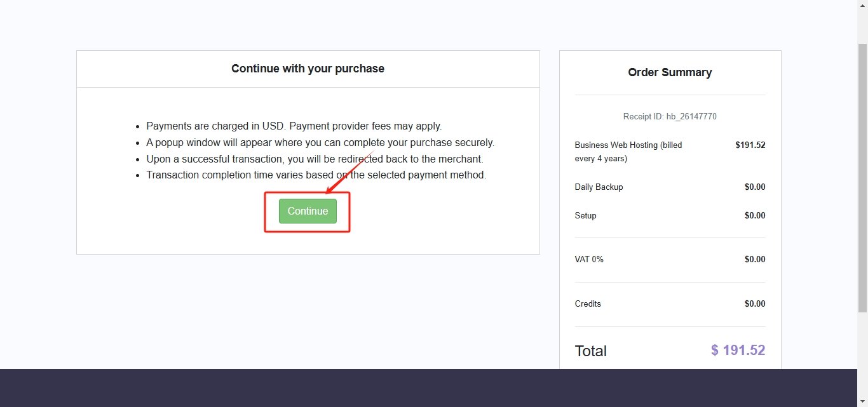Click the dark footer bar
Image resolution: width=868 pixels, height=407 pixels.
click(x=429, y=388)
